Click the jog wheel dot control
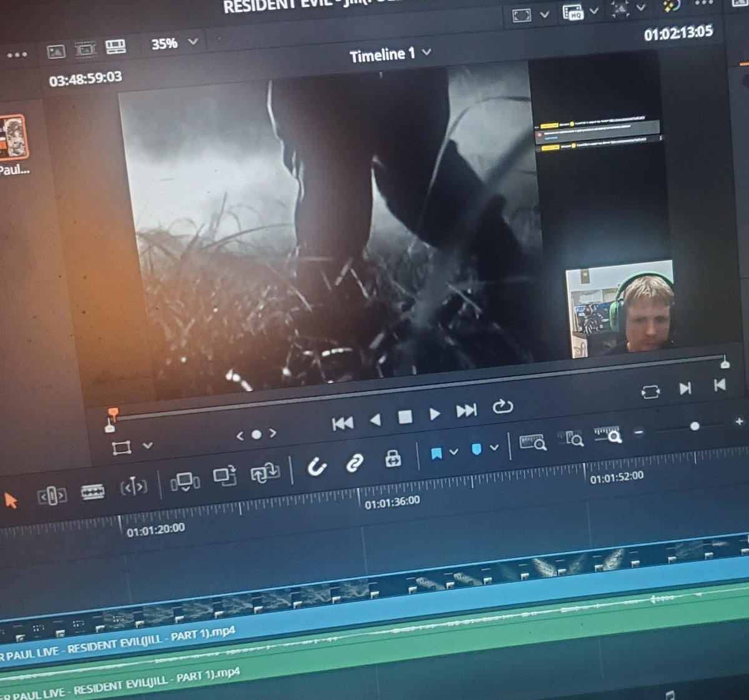Viewport: 749px width, 700px height. click(256, 435)
